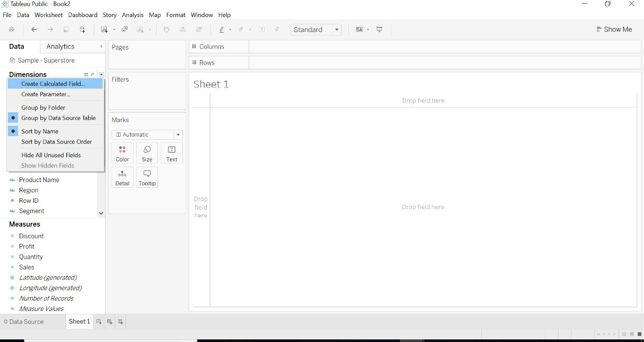The image size is (644, 342).
Task: Click the Size mark card
Action: (x=147, y=153)
